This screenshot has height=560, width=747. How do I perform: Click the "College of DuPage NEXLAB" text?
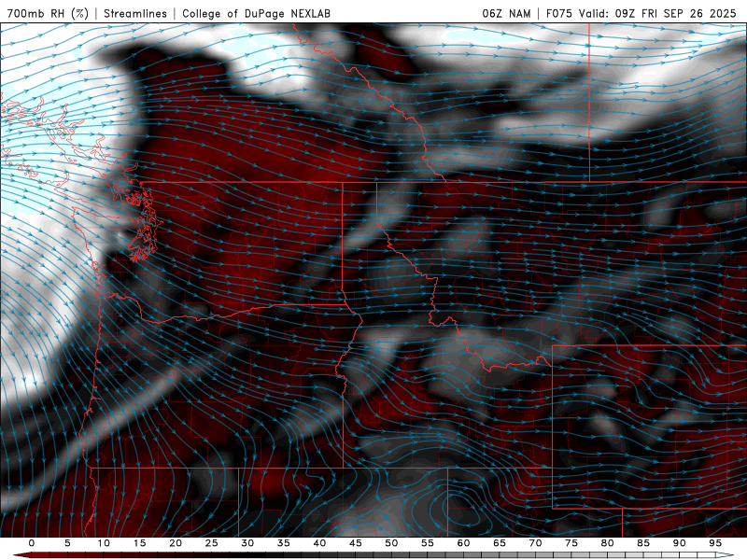point(256,13)
